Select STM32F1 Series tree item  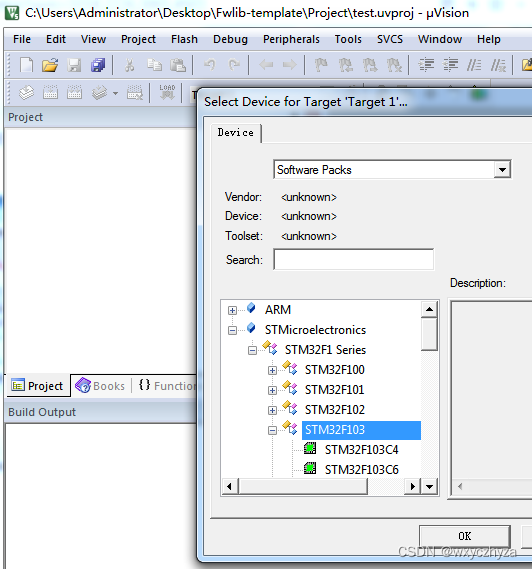(325, 350)
